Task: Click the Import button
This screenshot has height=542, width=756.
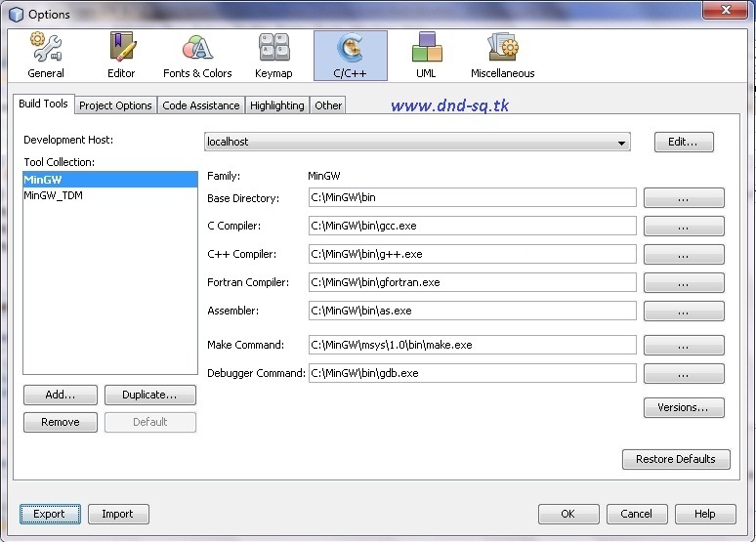Action: (x=118, y=514)
